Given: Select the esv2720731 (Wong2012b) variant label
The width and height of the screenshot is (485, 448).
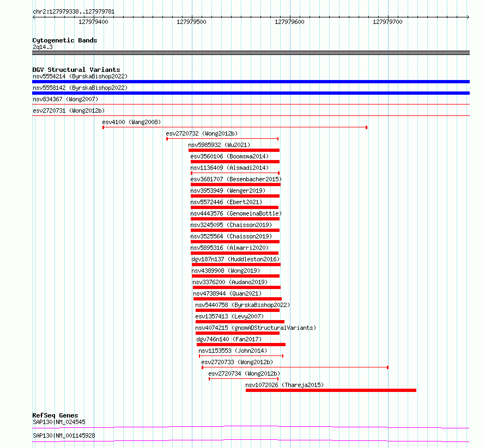Looking at the screenshot, I should tap(69, 111).
